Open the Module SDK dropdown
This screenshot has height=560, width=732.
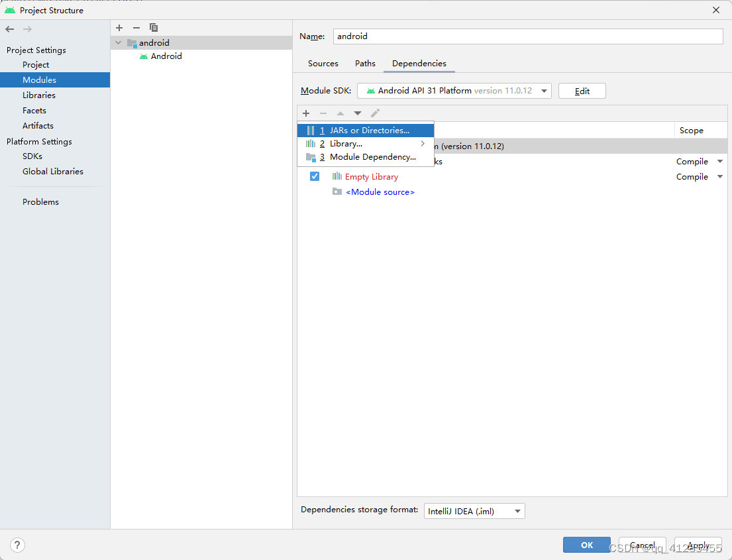pos(544,91)
